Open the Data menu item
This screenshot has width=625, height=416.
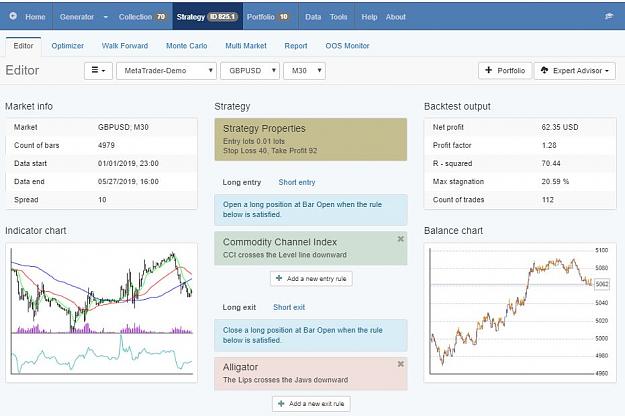pos(313,17)
